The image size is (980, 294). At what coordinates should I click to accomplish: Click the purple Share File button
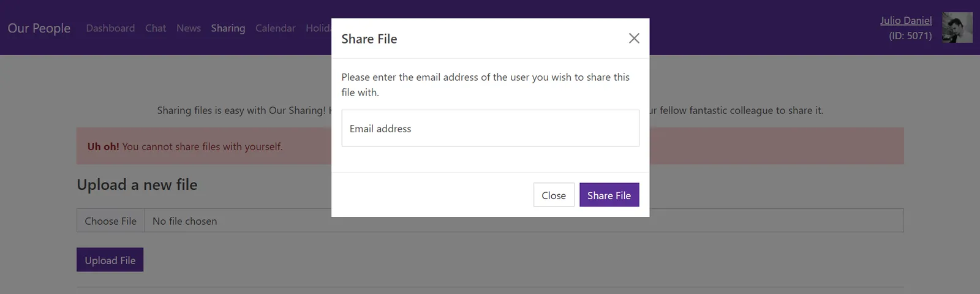tap(609, 195)
